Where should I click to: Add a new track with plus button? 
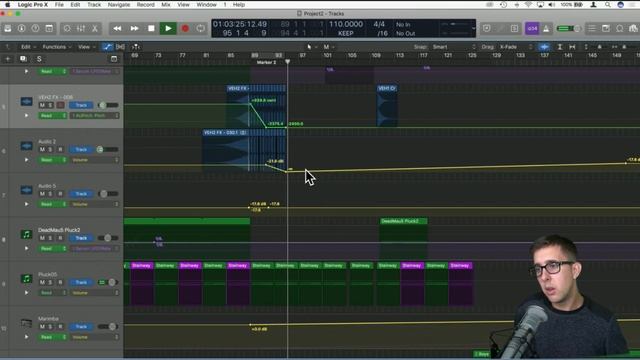(8, 59)
